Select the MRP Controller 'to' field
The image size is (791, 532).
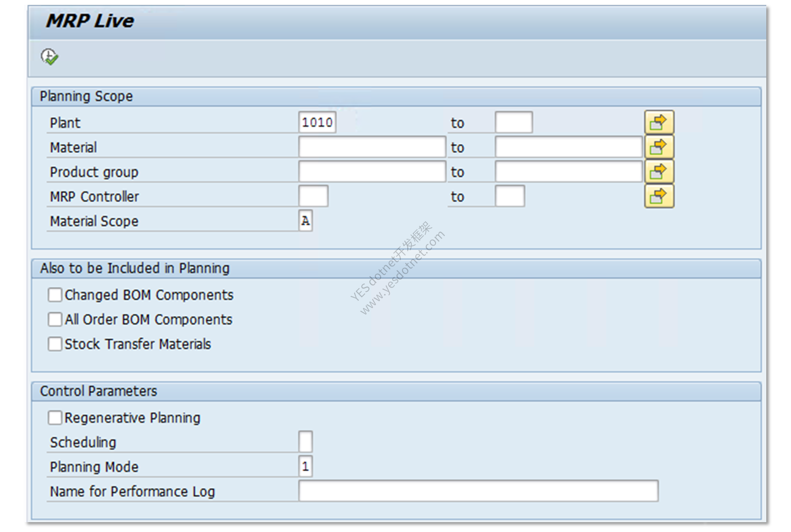(510, 196)
